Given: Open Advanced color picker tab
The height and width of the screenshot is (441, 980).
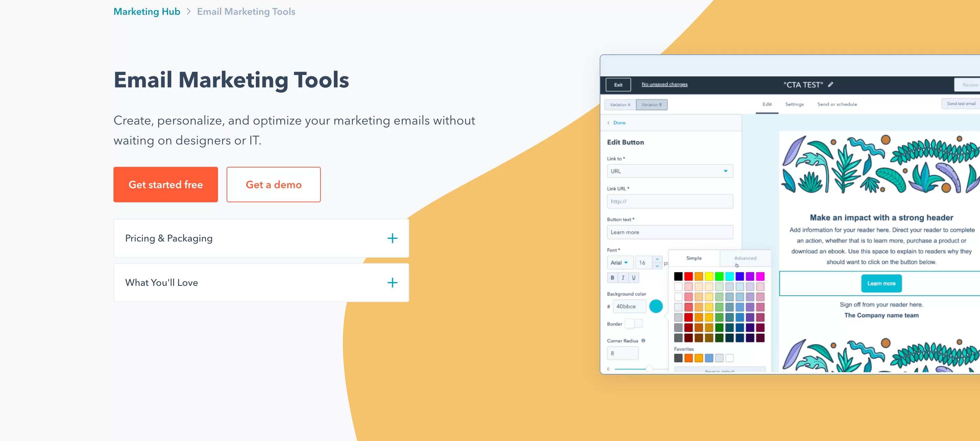Looking at the screenshot, I should click(745, 258).
